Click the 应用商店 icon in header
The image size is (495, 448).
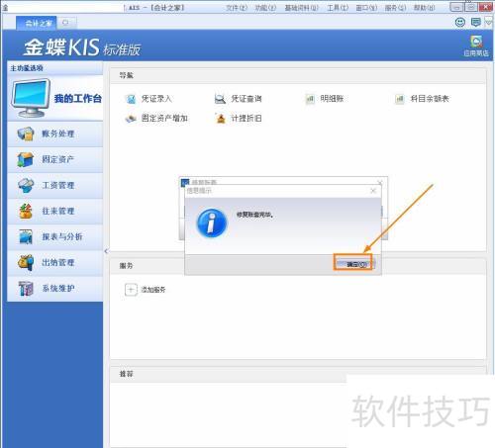pyautogui.click(x=476, y=45)
